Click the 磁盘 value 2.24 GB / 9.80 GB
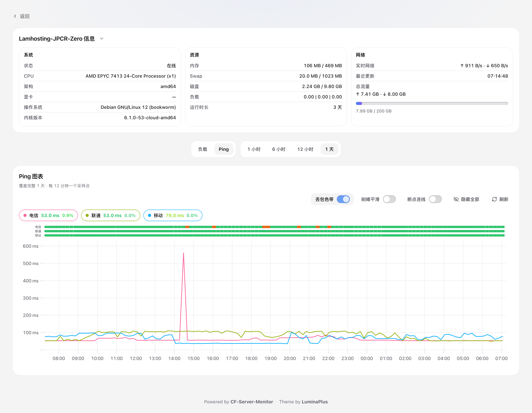 coord(322,86)
